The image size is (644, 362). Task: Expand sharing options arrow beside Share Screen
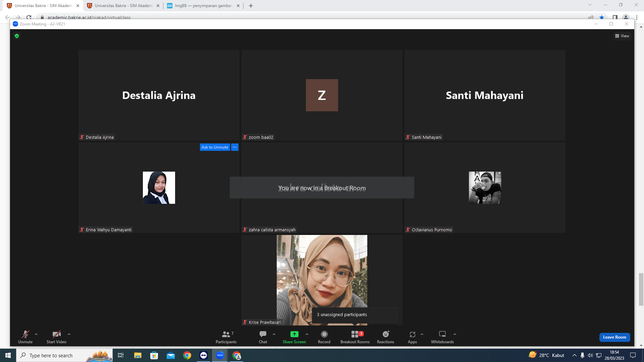(307, 334)
